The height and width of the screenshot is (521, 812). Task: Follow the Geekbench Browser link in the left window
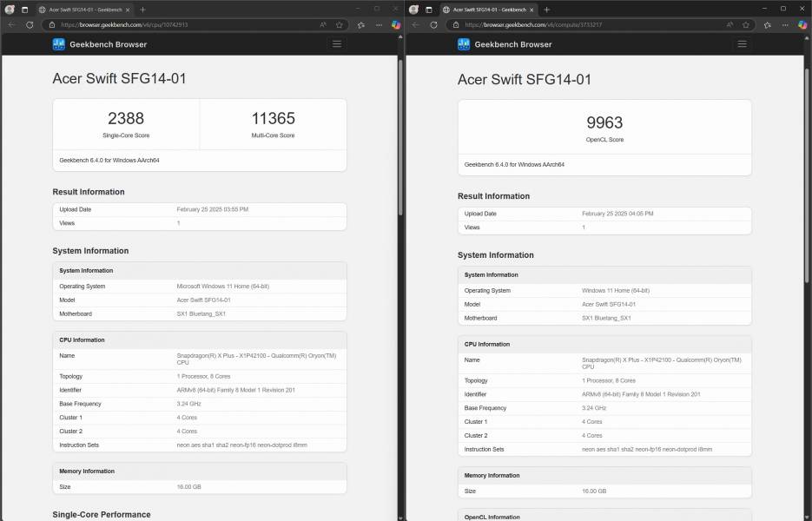(109, 44)
